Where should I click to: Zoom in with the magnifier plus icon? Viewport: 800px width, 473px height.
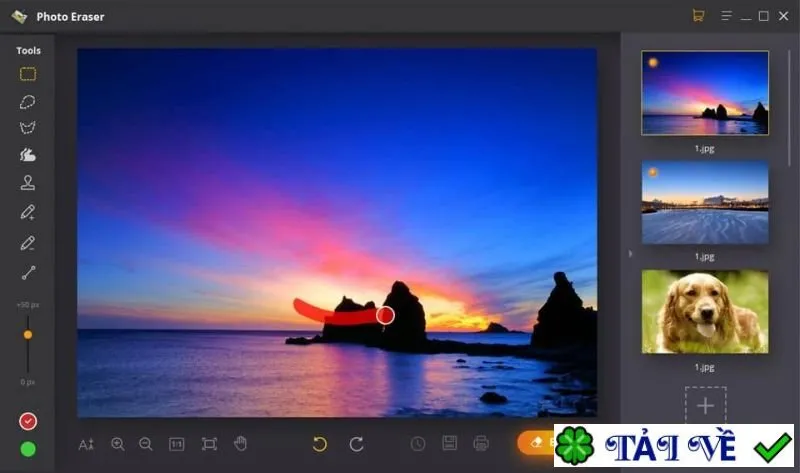(x=118, y=444)
